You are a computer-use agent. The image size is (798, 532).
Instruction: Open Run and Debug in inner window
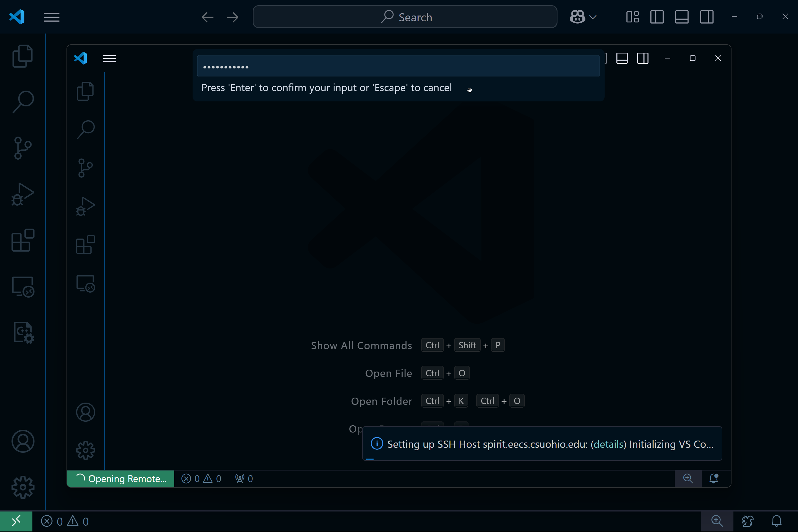(x=85, y=206)
